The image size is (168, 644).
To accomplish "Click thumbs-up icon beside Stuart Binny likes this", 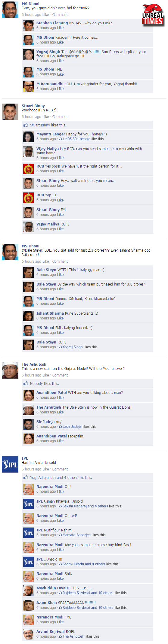I will point(26,125).
